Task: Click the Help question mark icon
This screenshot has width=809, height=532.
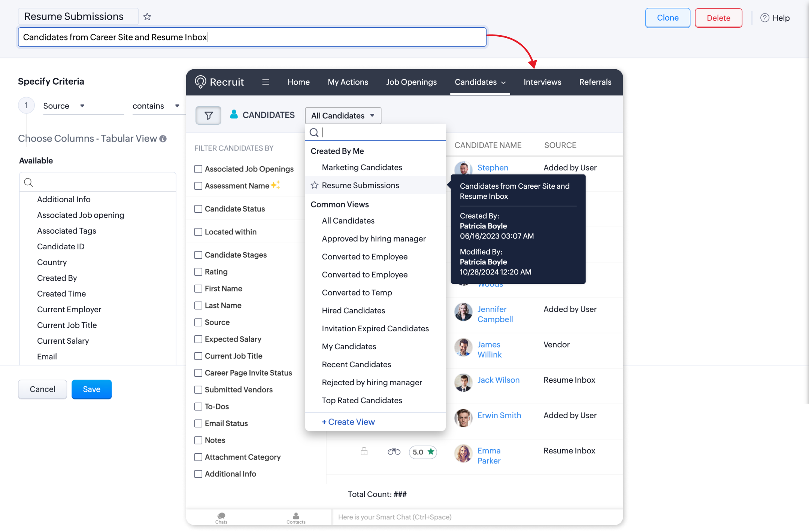Action: click(764, 18)
